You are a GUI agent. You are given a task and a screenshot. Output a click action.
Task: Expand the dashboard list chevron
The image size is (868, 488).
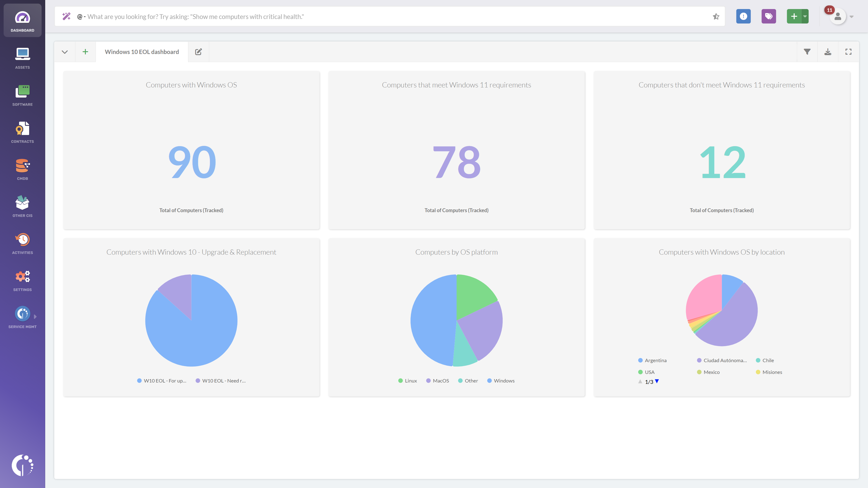pos(65,52)
